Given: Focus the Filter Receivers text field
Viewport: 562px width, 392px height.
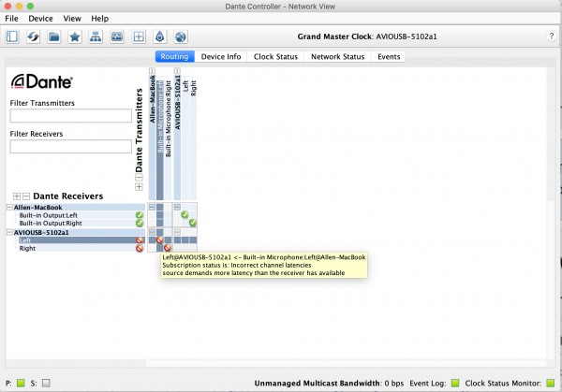Looking at the screenshot, I should [70, 147].
